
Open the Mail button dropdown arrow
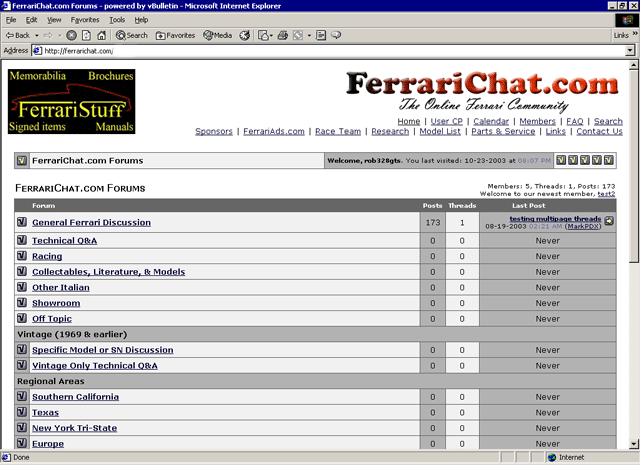point(271,36)
